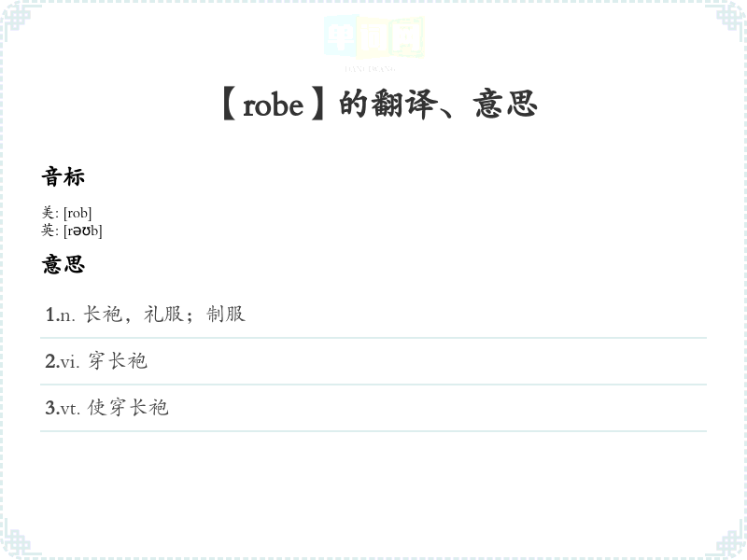
Task: Click the 的翻译、意思 title text
Action: 438,105
